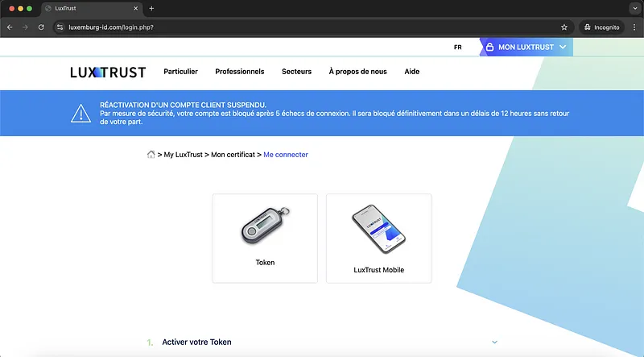Select the LuxTrust Mobile phone image
Screen dimensions: 644x357
pyautogui.click(x=378, y=229)
